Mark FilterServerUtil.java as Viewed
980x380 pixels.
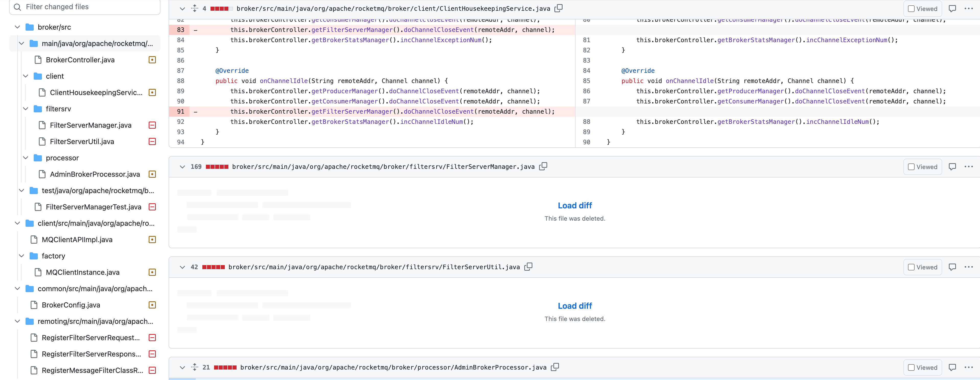(x=912, y=267)
